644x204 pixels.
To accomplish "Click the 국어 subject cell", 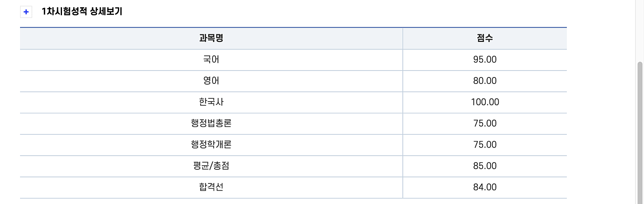I will click(x=211, y=60).
